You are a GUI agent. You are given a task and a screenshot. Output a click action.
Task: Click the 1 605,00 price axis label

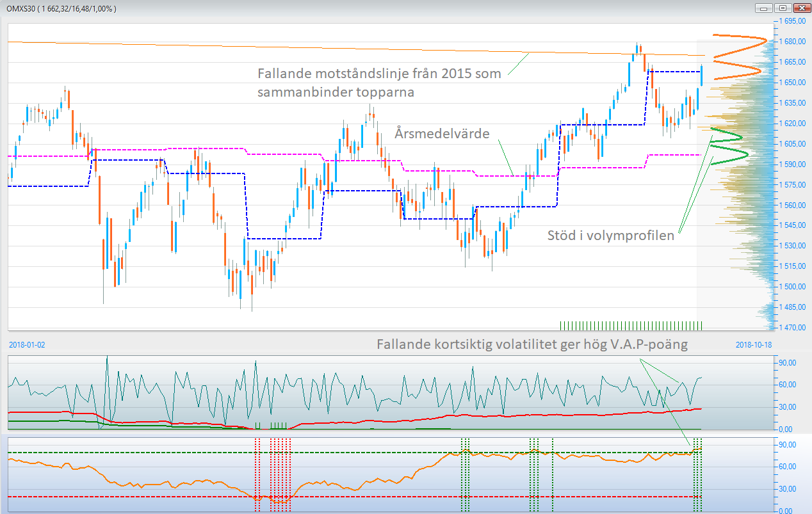coord(793,144)
